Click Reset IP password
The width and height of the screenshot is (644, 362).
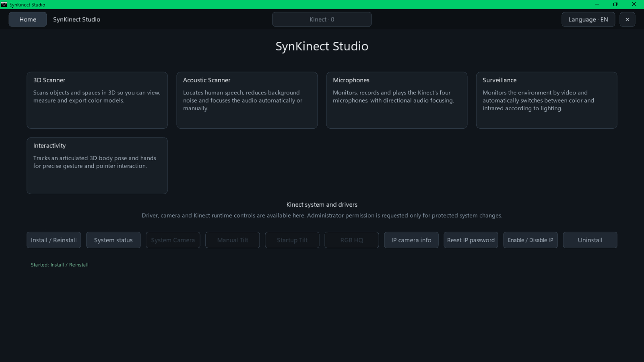(x=471, y=240)
